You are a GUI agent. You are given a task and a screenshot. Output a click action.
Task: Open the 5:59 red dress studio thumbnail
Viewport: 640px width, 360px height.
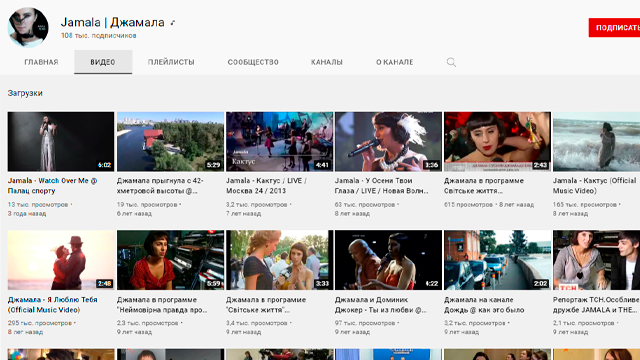[x=170, y=260]
